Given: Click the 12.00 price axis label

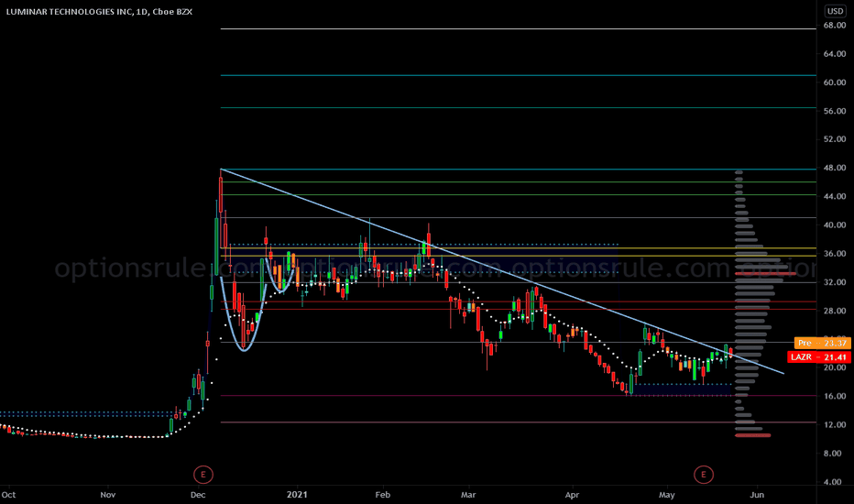Looking at the screenshot, I should point(835,424).
